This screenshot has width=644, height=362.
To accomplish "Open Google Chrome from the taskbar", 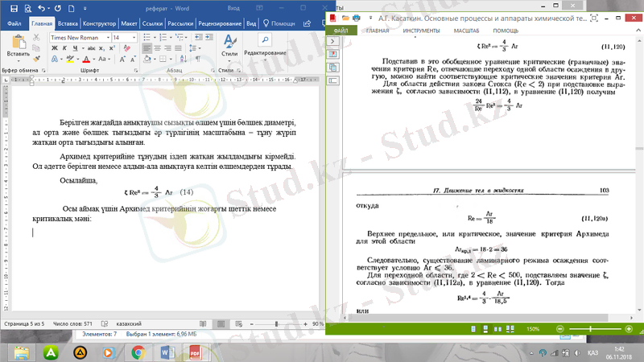I will click(x=138, y=352).
